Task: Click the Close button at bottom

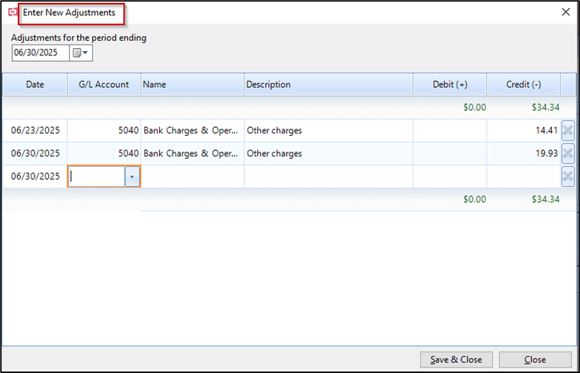Action: click(x=535, y=359)
